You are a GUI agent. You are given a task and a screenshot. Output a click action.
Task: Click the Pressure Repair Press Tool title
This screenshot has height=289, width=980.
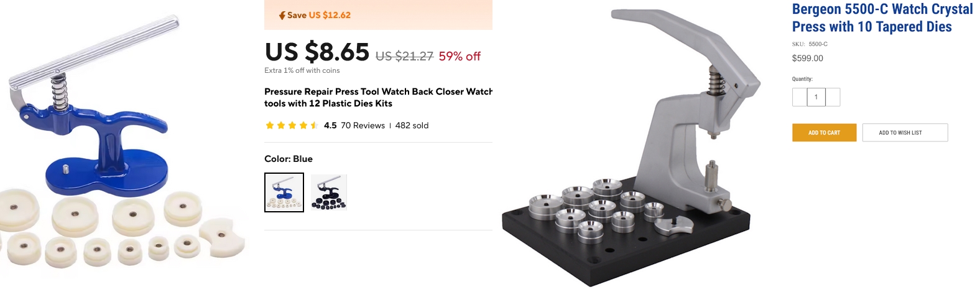point(378,97)
